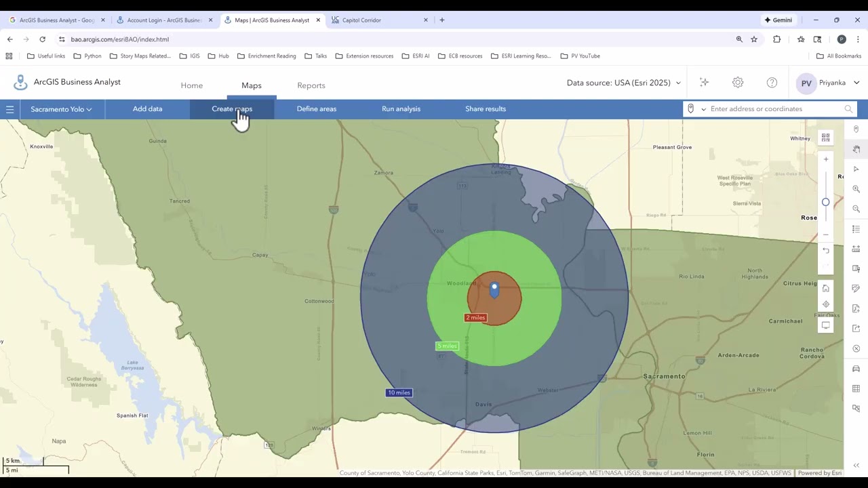Click the clear circle-x tool

856,348
